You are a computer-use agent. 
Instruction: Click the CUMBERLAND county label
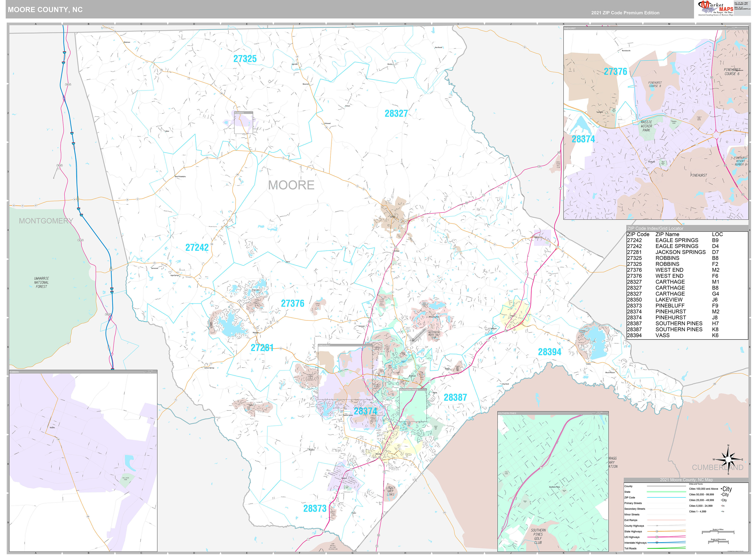coord(717,468)
